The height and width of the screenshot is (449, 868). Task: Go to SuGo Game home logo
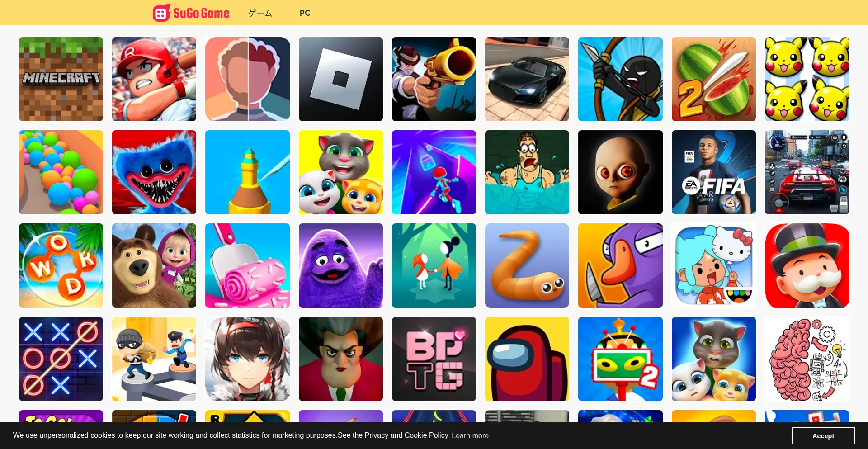[191, 13]
